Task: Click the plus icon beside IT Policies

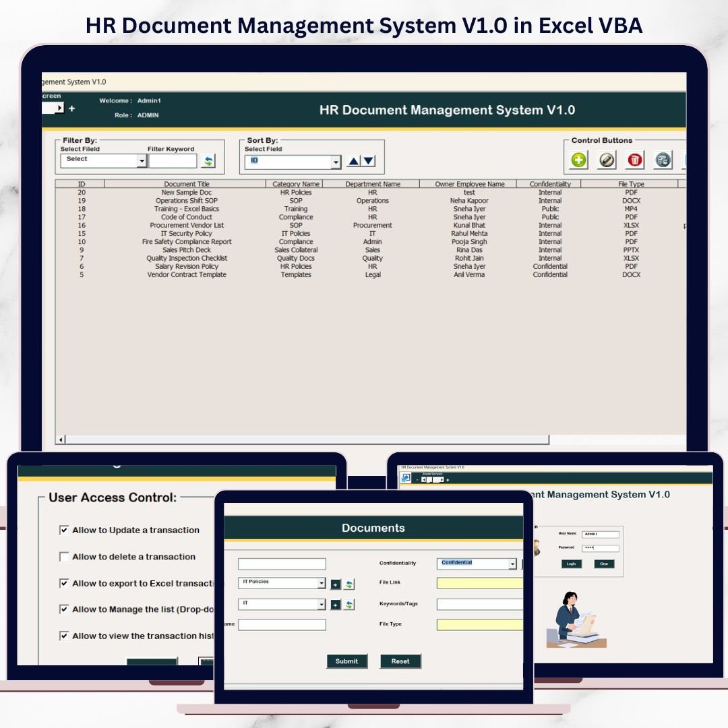Action: (x=336, y=584)
